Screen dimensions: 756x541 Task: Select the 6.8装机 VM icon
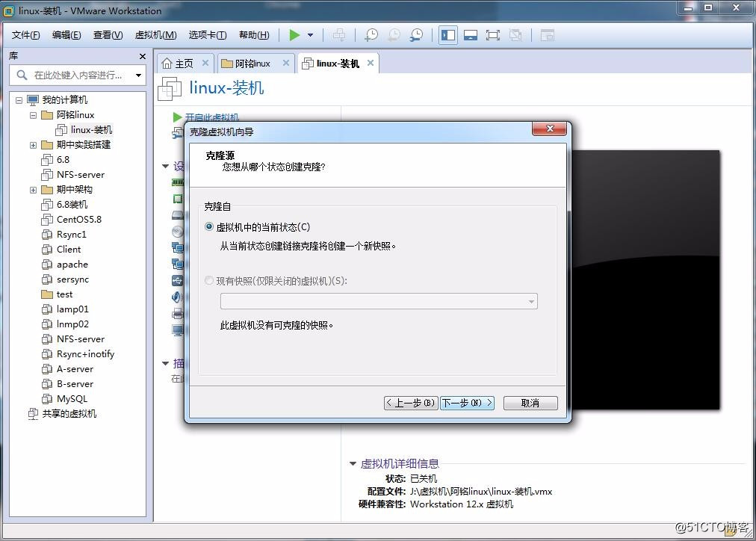click(47, 205)
